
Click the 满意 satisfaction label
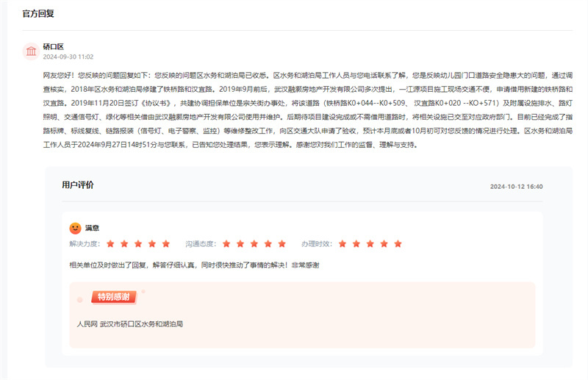pyautogui.click(x=92, y=229)
